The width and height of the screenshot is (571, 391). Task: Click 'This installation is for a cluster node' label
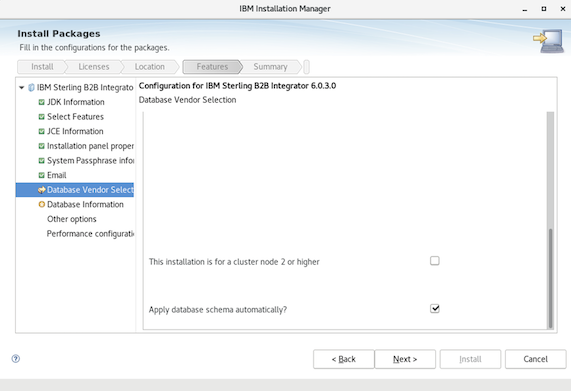click(234, 262)
